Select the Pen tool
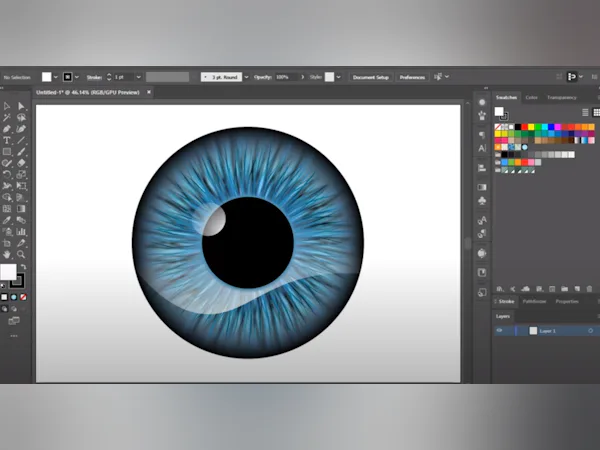The height and width of the screenshot is (450, 600). click(7, 129)
